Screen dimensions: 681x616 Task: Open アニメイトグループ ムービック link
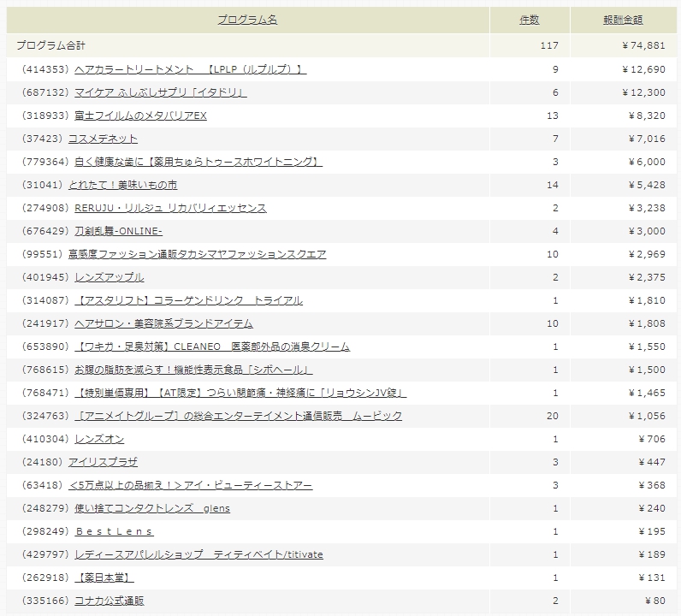coord(238,416)
